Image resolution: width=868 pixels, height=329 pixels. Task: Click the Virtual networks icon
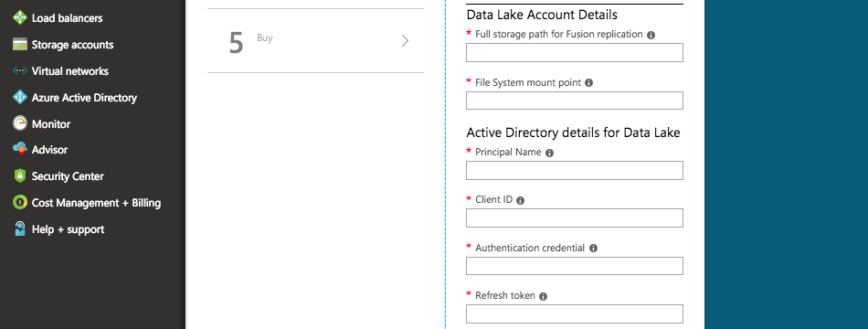click(x=20, y=71)
